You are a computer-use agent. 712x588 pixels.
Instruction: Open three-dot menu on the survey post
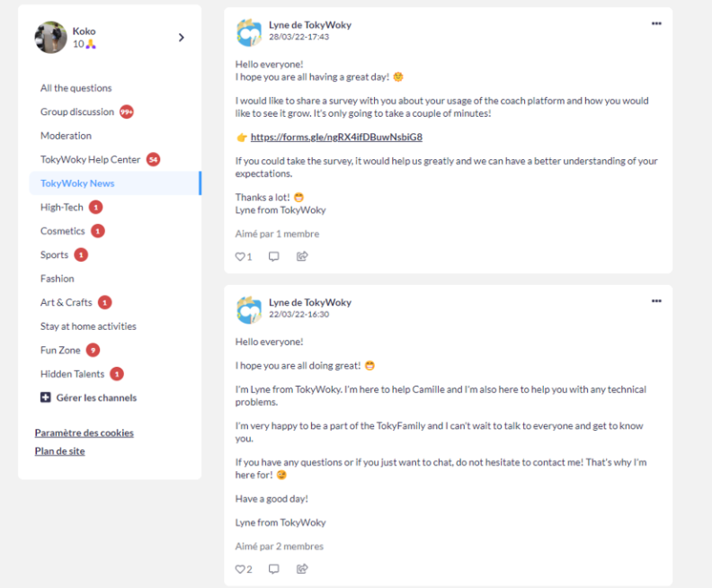tap(656, 23)
